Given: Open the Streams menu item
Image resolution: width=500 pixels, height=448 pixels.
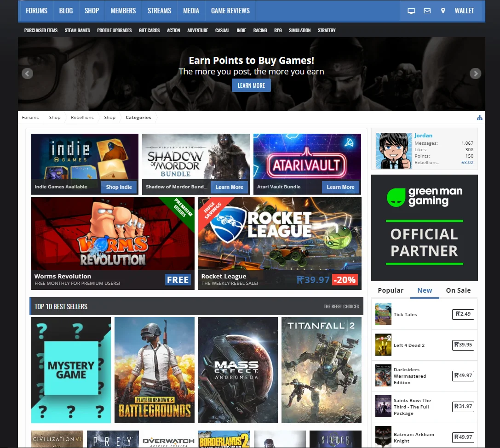Looking at the screenshot, I should pyautogui.click(x=159, y=11).
